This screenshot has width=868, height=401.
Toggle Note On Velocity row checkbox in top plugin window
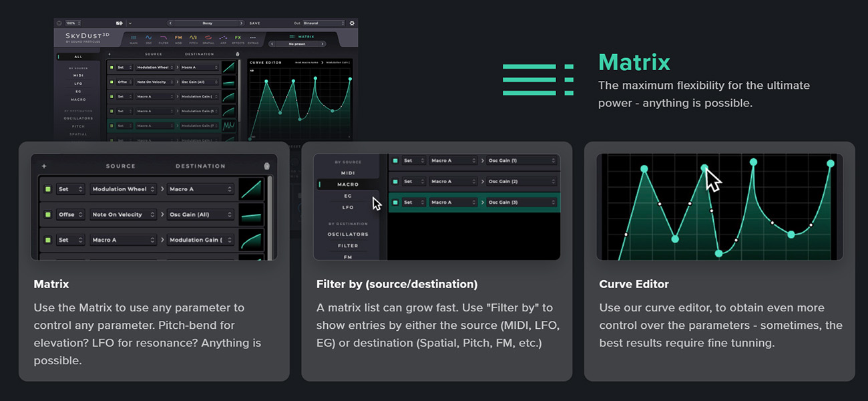coord(112,82)
